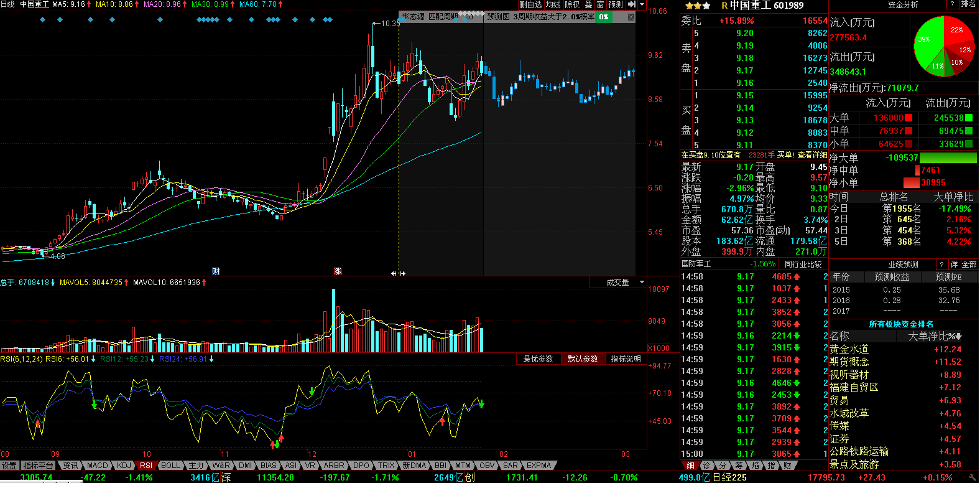Open 指标说明 indicator description
This screenshot has width=980, height=483.
coord(626,359)
